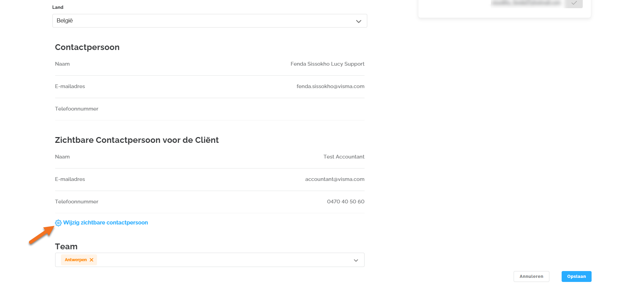Click the Antwerpen tag label

coord(76,260)
